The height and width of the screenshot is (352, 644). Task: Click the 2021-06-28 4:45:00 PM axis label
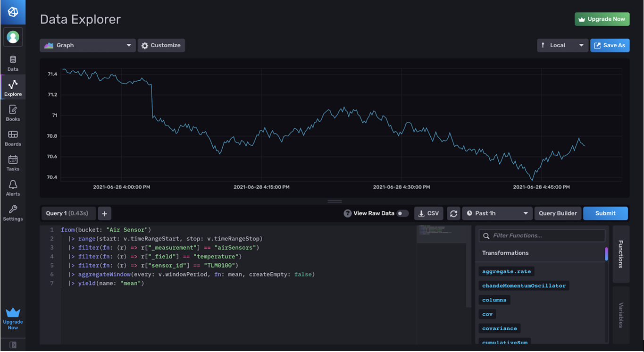coord(541,187)
